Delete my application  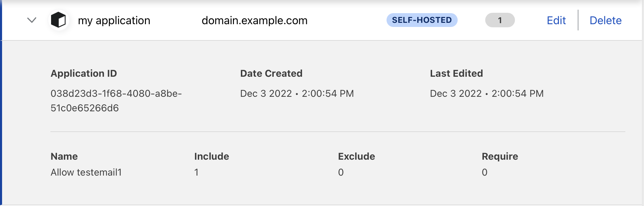click(605, 20)
